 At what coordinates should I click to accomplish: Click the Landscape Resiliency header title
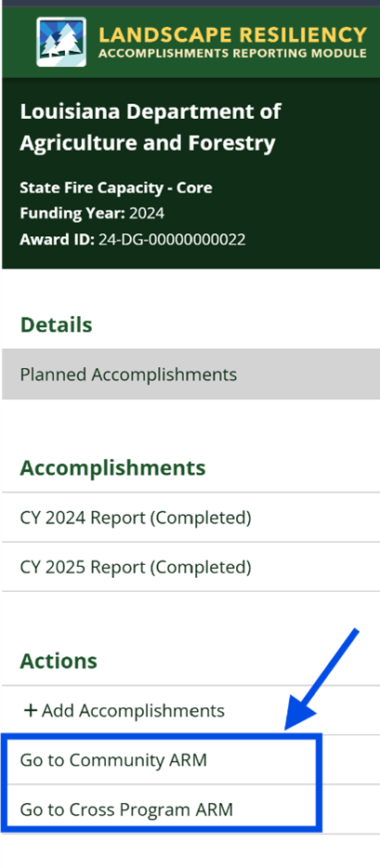[x=233, y=35]
